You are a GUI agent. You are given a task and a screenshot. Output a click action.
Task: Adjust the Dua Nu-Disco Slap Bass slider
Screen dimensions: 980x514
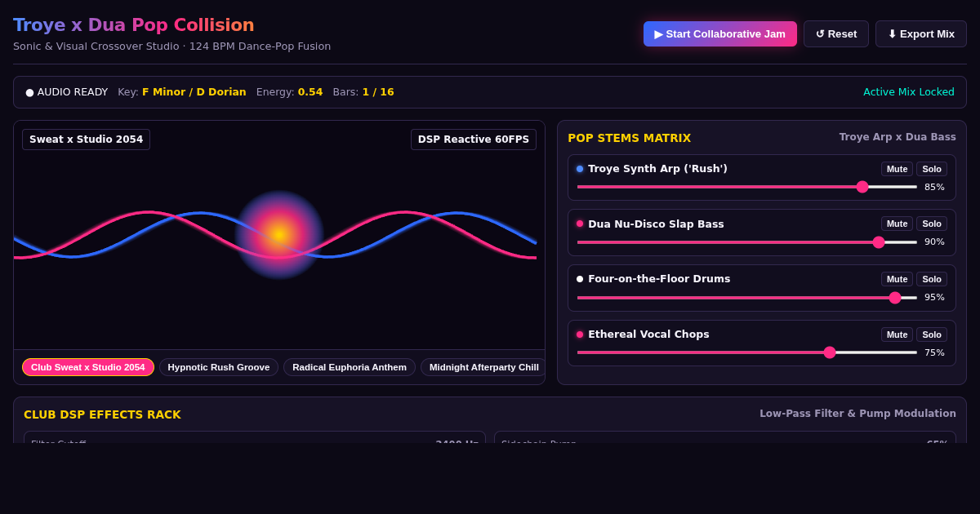click(747, 242)
